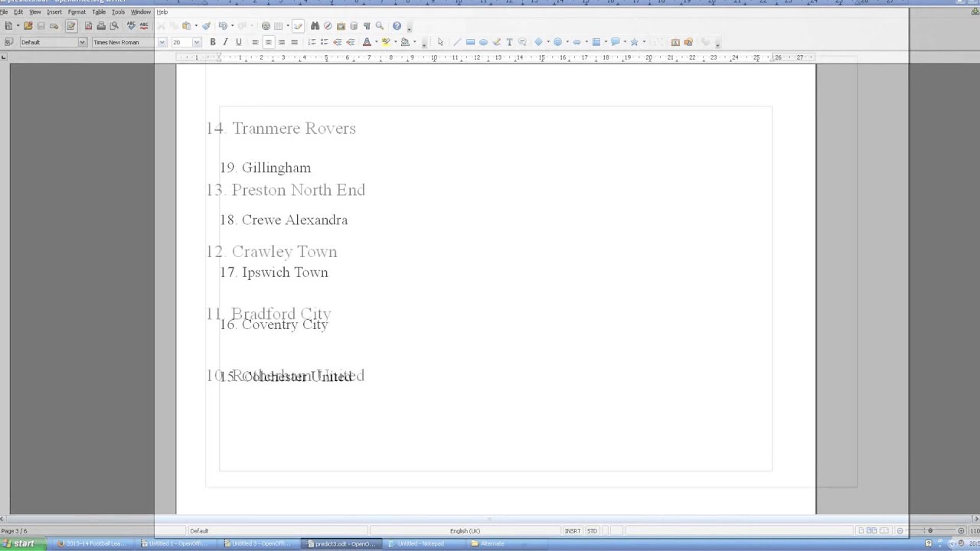980x551 pixels.
Task: Open font size 20 dropdown
Action: (197, 42)
